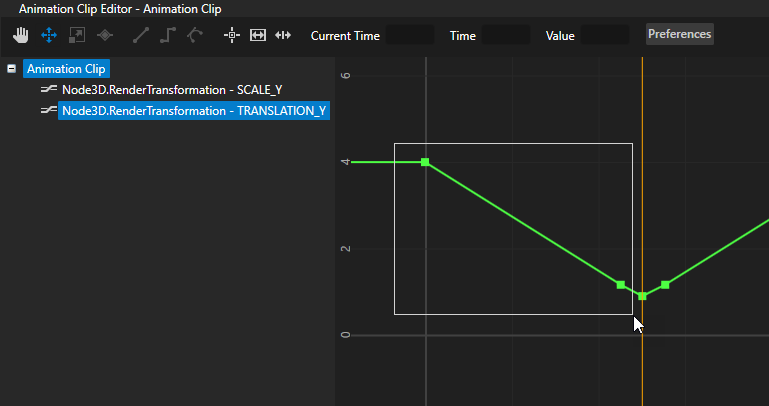The image size is (769, 406).
Task: Click the Time input field
Action: point(506,35)
